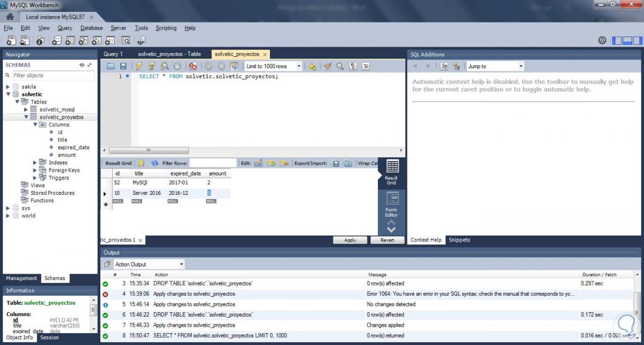Click the Filter Rows input field

pos(213,163)
